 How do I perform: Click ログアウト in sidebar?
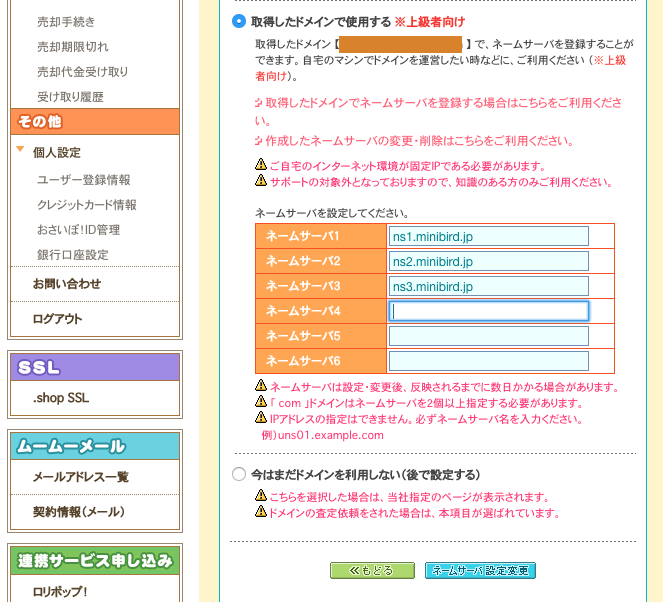click(x=58, y=319)
